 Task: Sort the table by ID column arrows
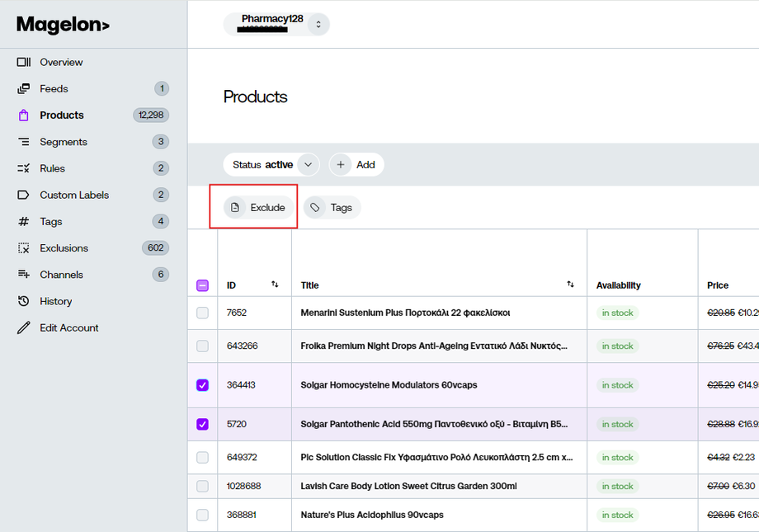point(275,285)
